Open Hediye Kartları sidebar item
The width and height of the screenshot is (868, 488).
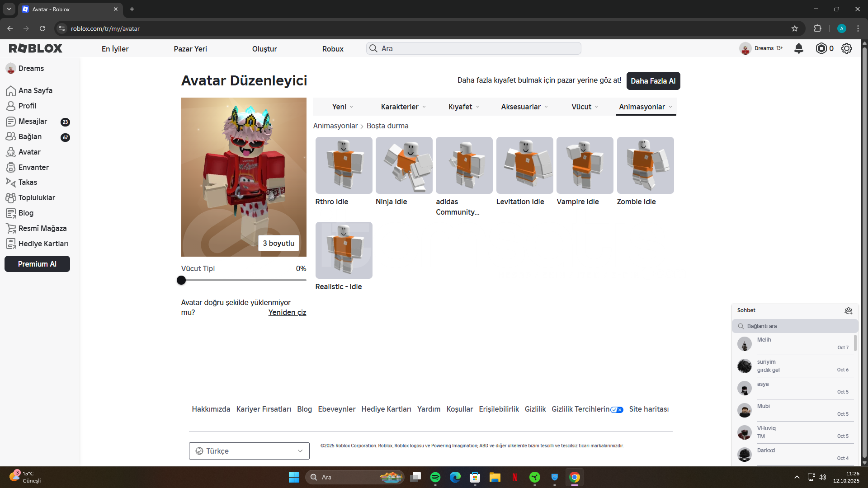[43, 244]
